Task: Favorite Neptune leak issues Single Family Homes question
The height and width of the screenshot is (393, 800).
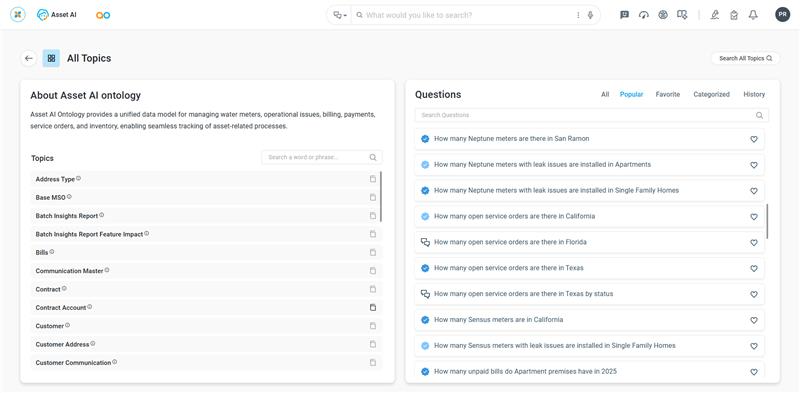Action: coord(754,191)
